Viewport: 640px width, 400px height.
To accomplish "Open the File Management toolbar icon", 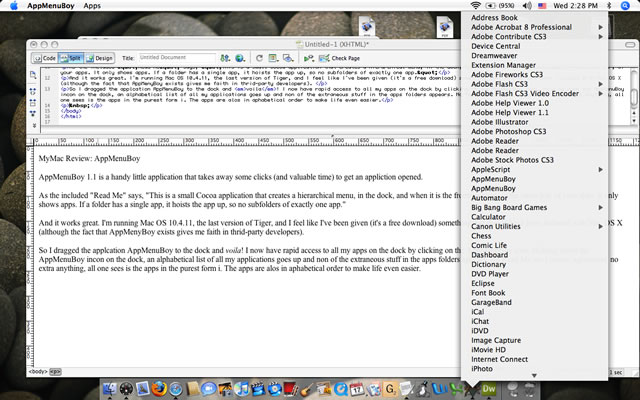I will [x=225, y=58].
